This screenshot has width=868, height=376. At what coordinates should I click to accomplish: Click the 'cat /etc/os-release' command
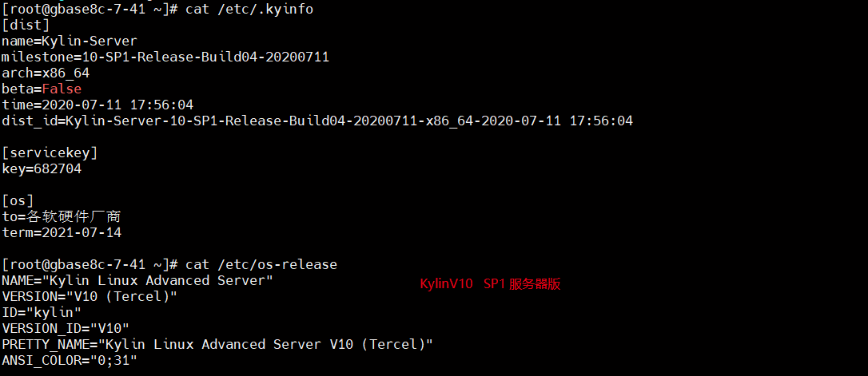click(x=261, y=265)
